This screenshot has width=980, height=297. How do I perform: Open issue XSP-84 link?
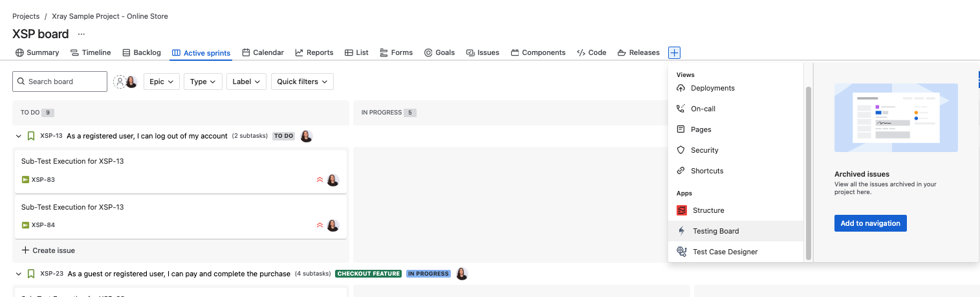[x=43, y=225]
